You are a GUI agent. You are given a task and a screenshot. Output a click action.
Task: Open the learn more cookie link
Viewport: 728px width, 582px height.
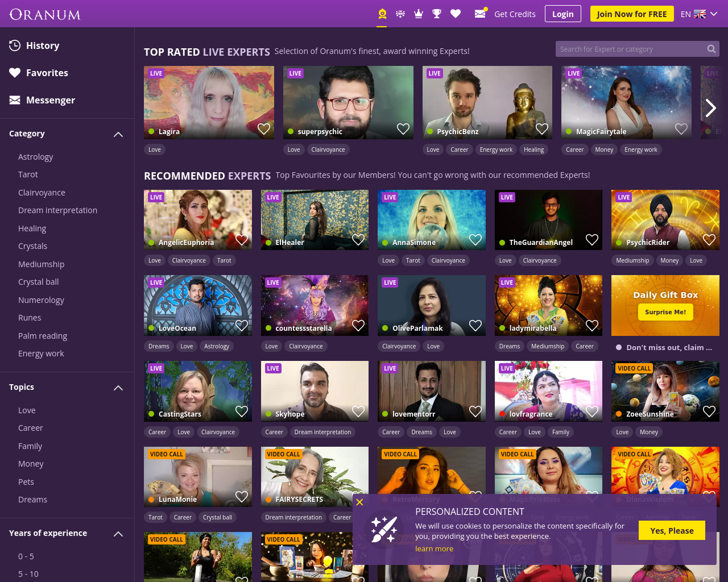(434, 549)
